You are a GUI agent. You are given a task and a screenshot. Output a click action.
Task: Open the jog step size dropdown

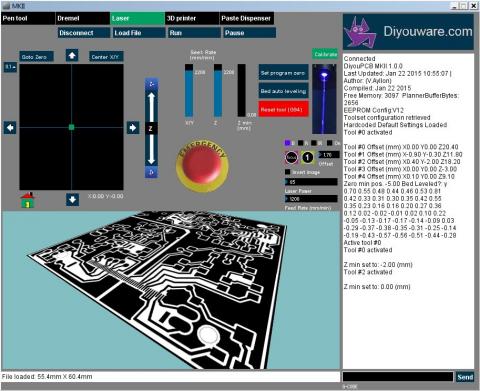point(10,67)
